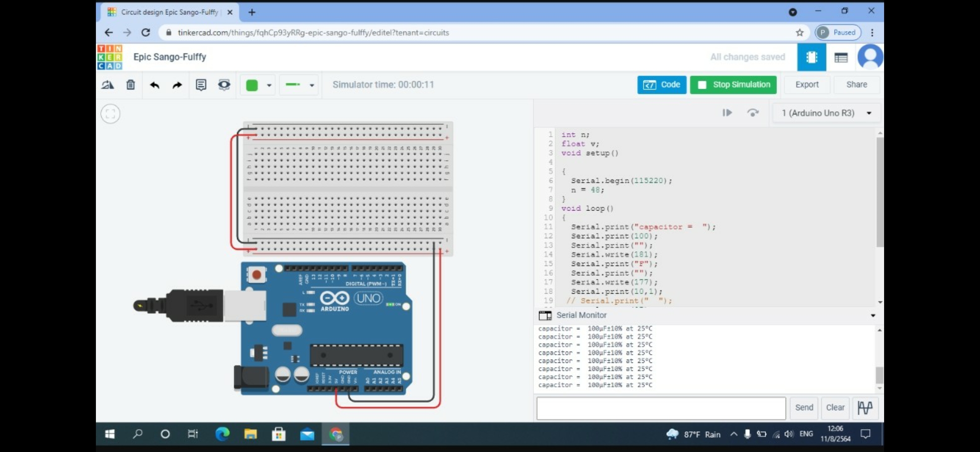980x452 pixels.
Task: Click the Export button
Action: (x=807, y=85)
